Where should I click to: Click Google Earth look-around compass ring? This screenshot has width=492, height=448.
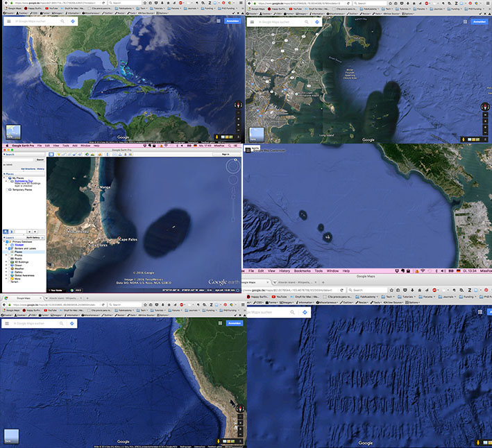point(233,166)
